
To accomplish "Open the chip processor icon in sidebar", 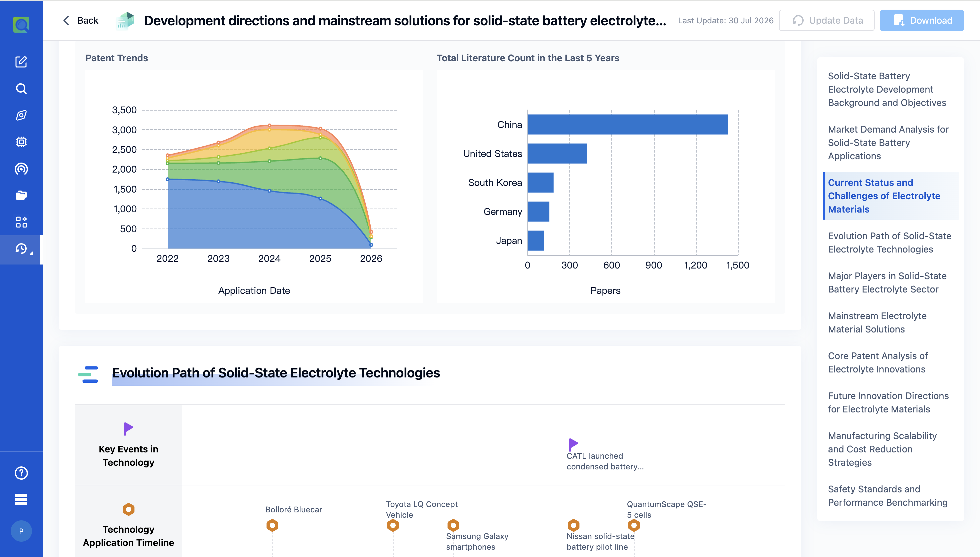I will pos(21,142).
